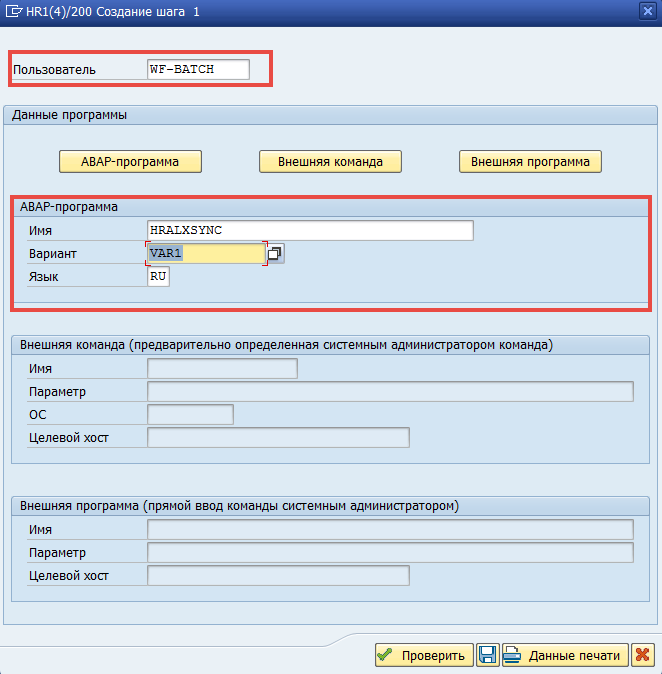Click the ABAP program Имя field HRALXSYNC
Screen dimensions: 662x674
tap(310, 230)
